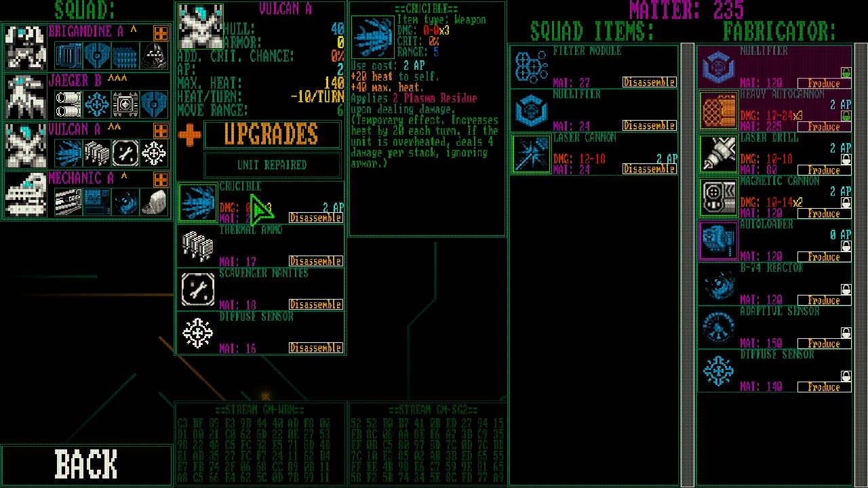868x488 pixels.
Task: Select the Laser Drill icon in the Fabricator
Action: click(x=718, y=153)
